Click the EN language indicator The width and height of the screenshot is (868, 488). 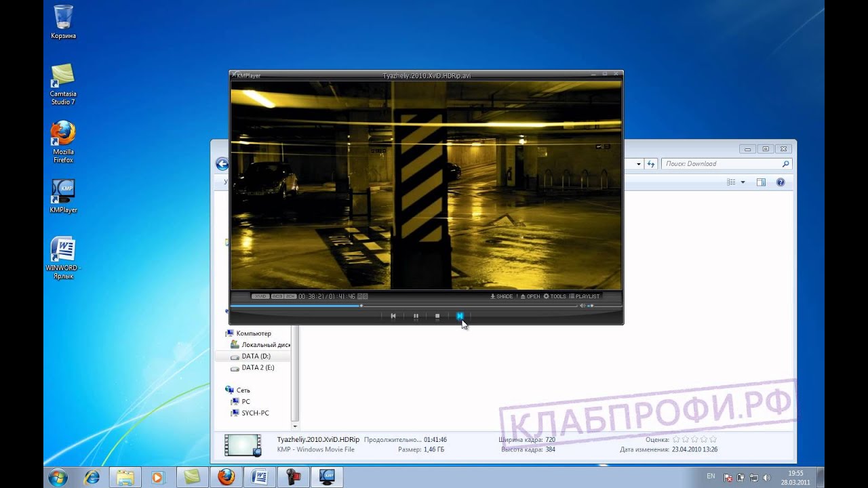coord(711,476)
